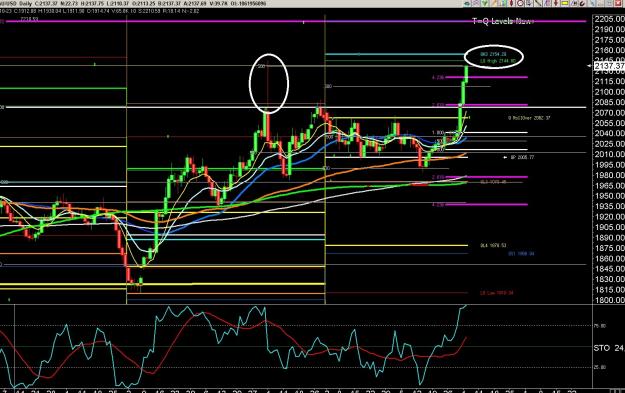
Task: Select the pencil drawing tool in the toolbar
Action: tap(494, 4)
